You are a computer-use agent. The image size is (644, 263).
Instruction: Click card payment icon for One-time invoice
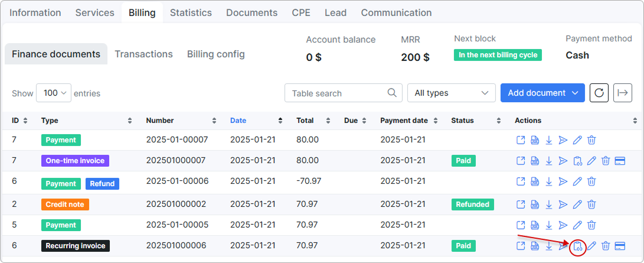tap(620, 161)
